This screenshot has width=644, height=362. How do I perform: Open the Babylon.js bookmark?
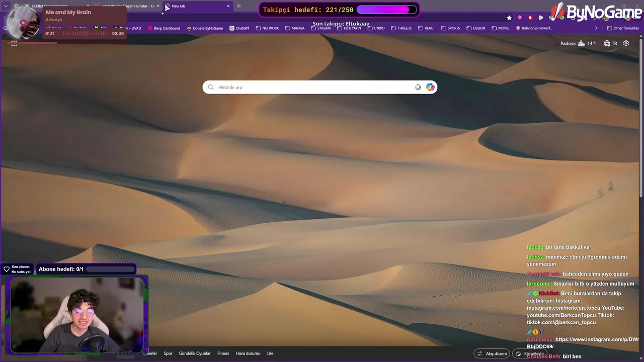coord(534,28)
